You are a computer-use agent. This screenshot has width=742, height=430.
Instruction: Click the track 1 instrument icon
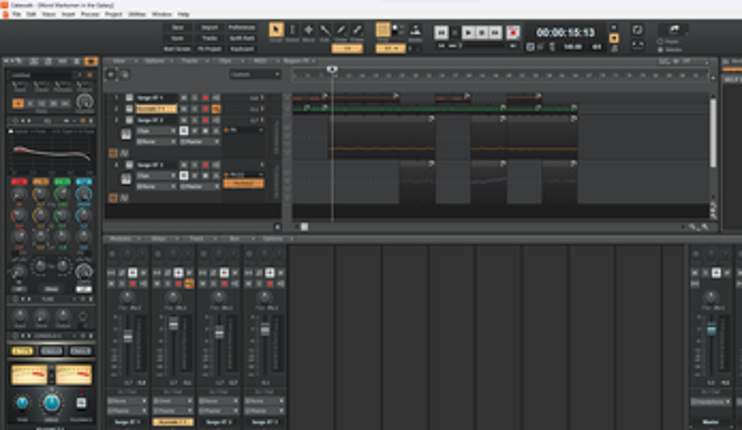click(x=129, y=97)
